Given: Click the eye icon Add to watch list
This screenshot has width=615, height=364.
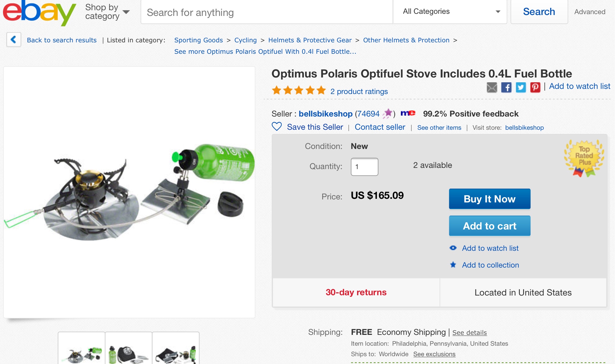Looking at the screenshot, I should 453,248.
